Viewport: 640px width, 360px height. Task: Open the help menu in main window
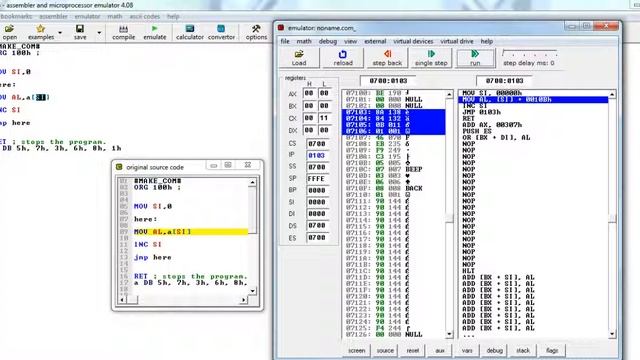[173, 16]
